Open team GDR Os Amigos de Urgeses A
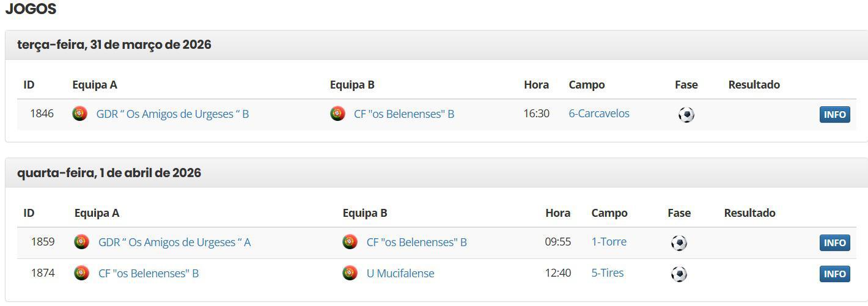 [174, 242]
